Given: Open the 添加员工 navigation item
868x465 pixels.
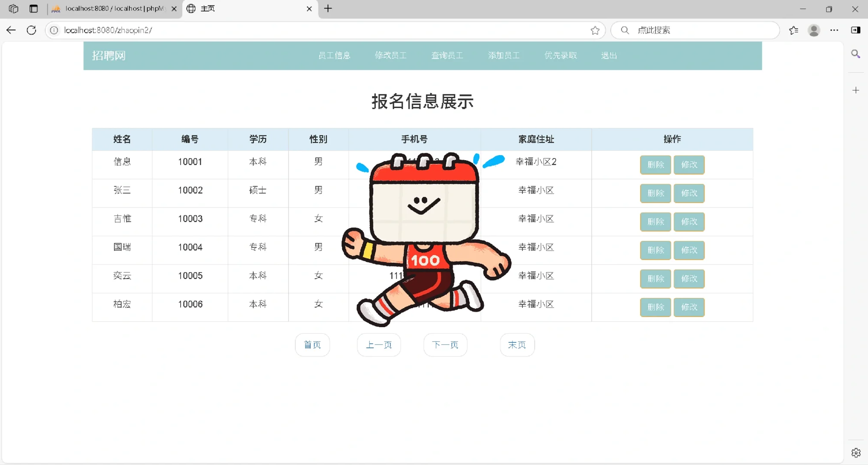Looking at the screenshot, I should coord(504,55).
